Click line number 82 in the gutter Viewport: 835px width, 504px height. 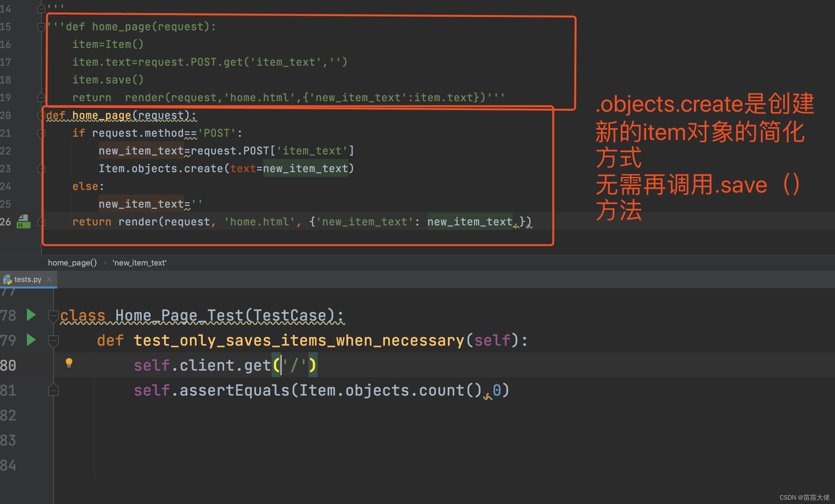point(8,415)
